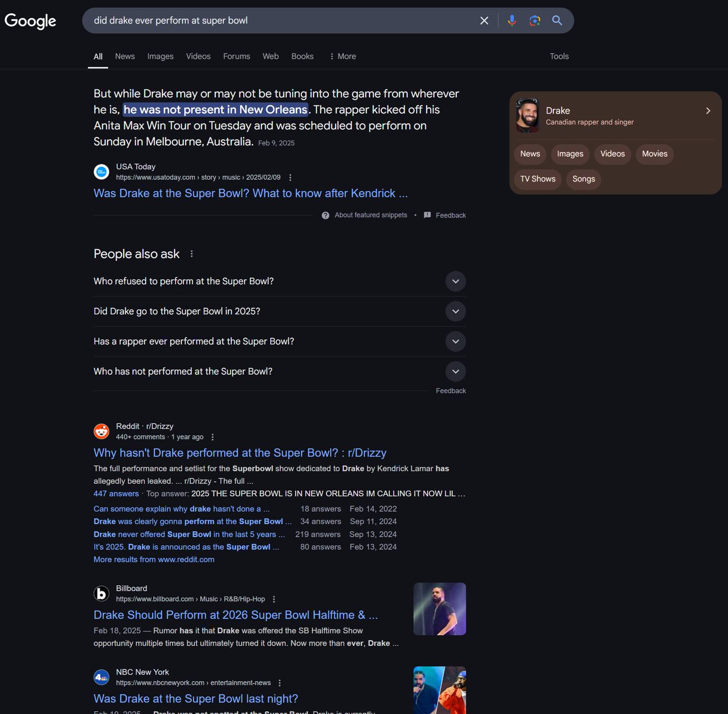Open 'Drake Should Perform at 2026 Super Bowl Halftime' link
The height and width of the screenshot is (714, 728).
(236, 615)
